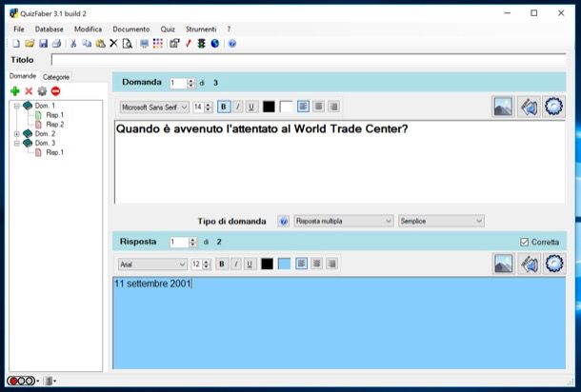Screen dimensions: 581x392
Task: Center the answer text
Action: 316,264
